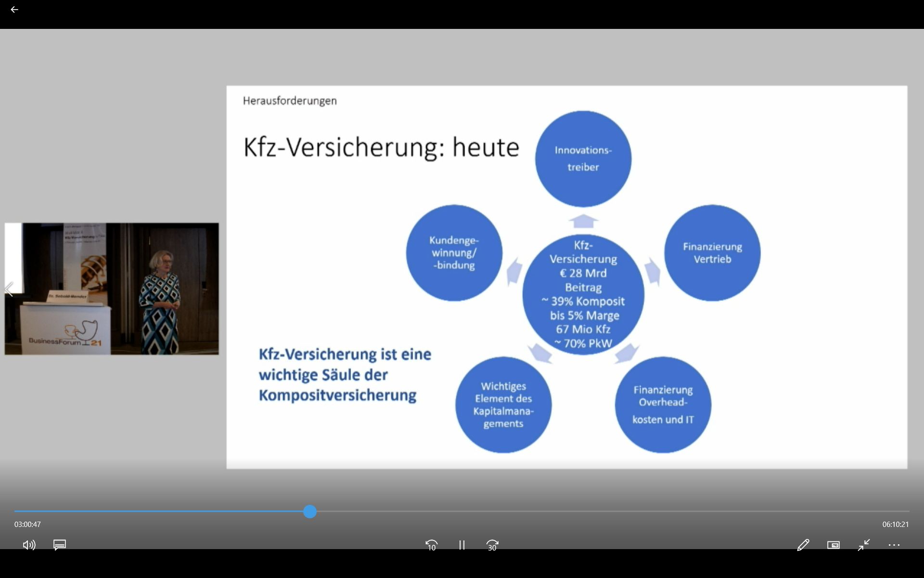Click the Innovationstreiber circle on the slide
Screen dimensions: 924x578
click(583, 159)
